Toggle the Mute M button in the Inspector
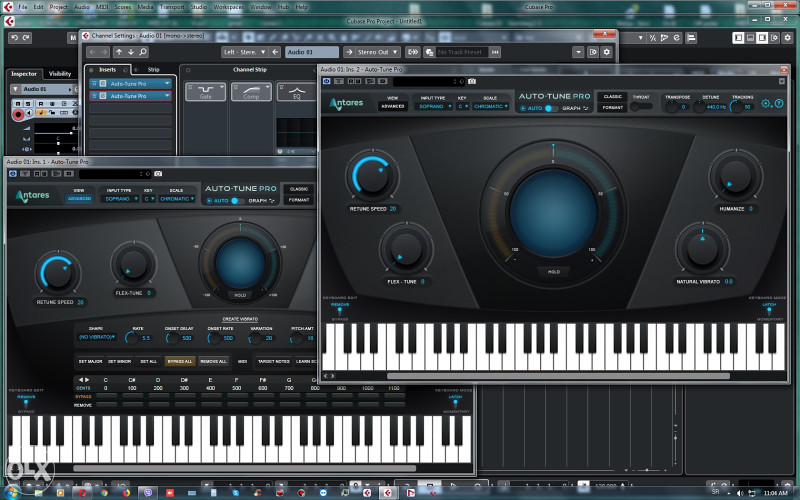 coord(17,104)
